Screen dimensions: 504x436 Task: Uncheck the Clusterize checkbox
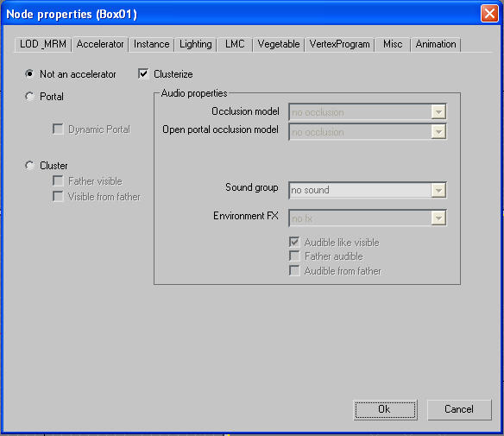(x=143, y=73)
